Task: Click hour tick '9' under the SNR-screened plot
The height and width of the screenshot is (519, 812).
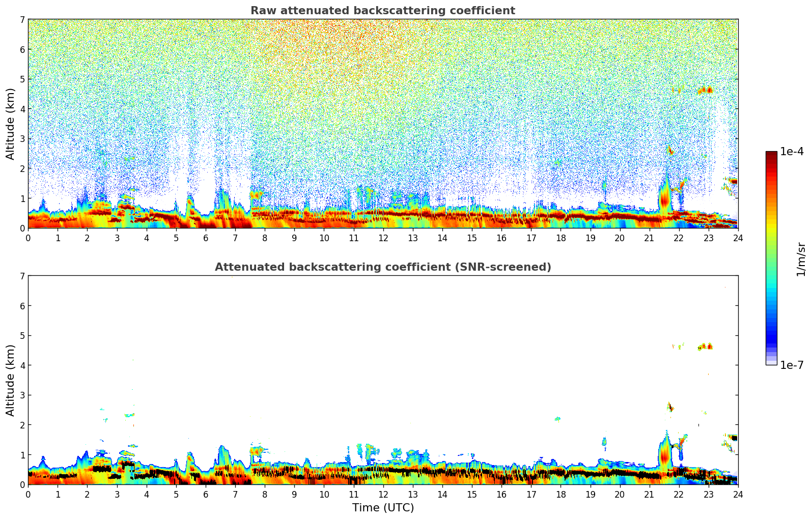Action: (294, 494)
